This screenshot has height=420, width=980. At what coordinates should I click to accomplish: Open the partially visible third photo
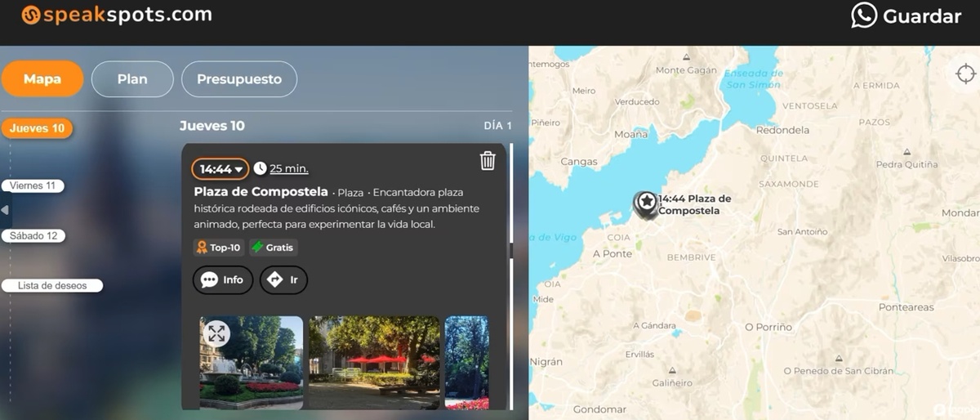(467, 363)
